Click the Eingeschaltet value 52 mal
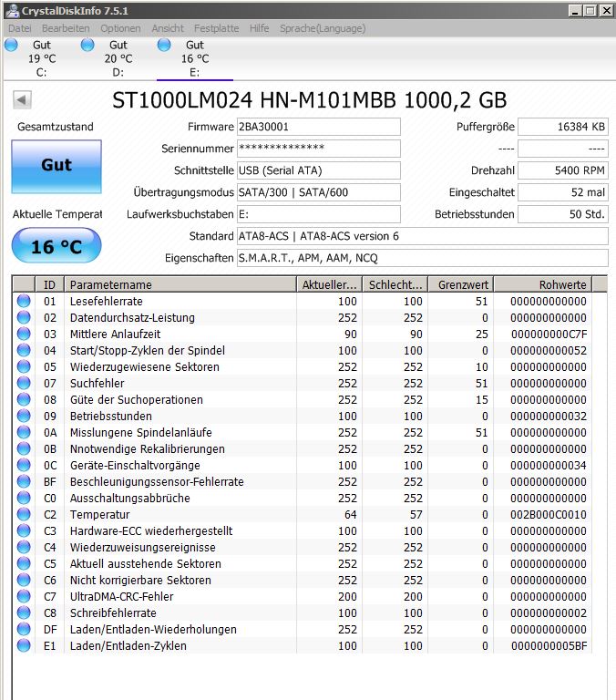 click(563, 192)
